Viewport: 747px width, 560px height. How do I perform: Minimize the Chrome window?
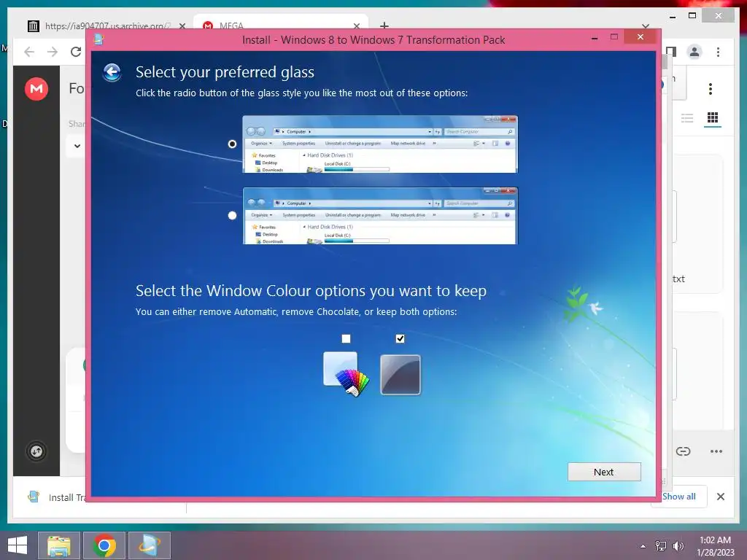pyautogui.click(x=672, y=17)
